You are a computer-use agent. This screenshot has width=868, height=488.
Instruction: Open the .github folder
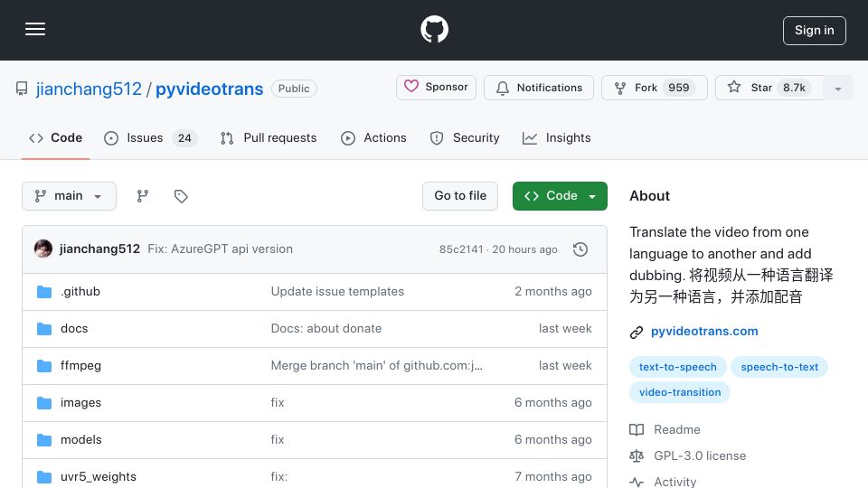pos(80,292)
